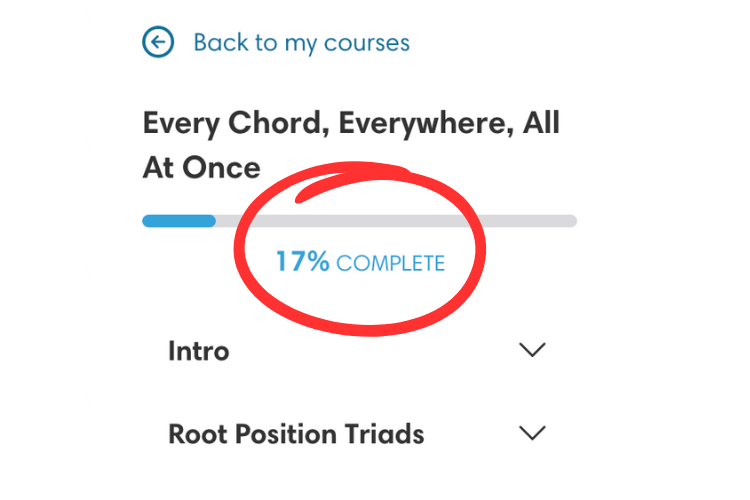
Task: Click the word Triads in section list
Action: point(388,435)
